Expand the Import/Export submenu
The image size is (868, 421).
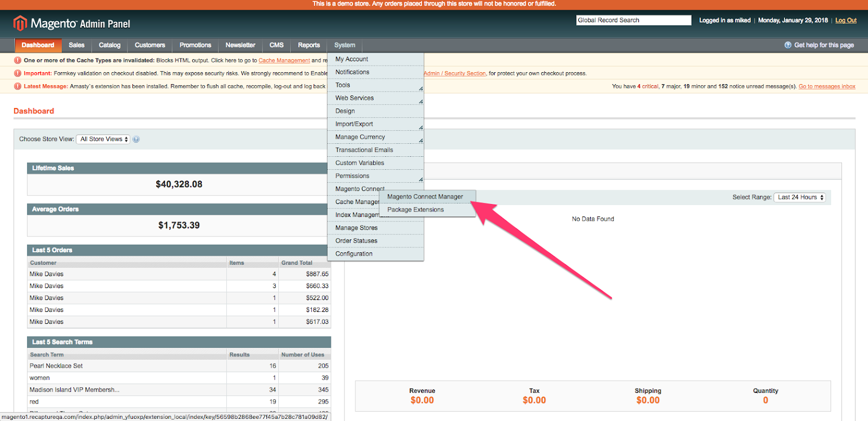[x=375, y=124]
